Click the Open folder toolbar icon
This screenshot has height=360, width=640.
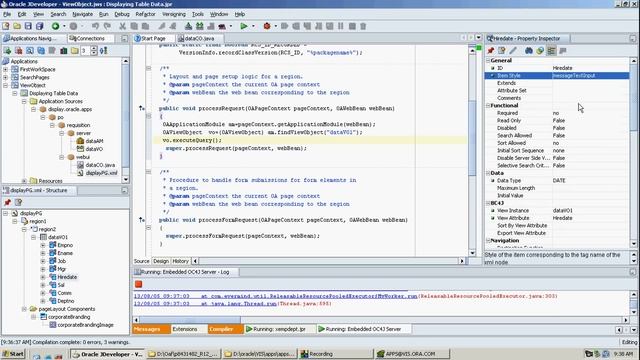tap(17, 26)
